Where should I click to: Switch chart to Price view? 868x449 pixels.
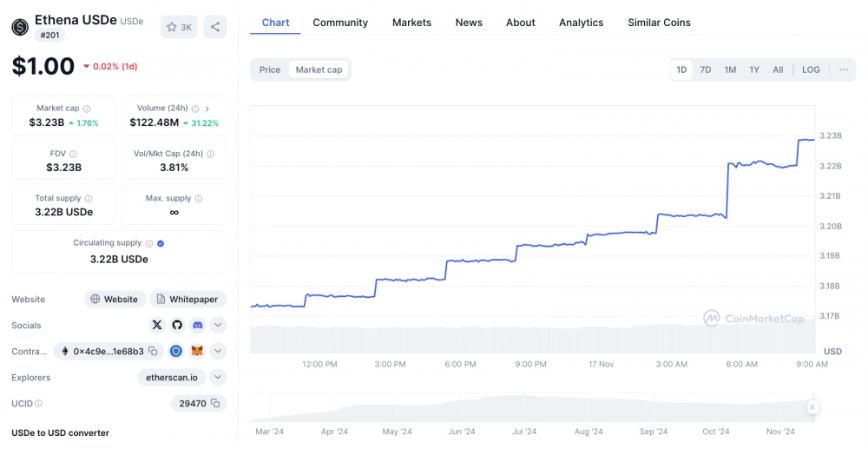(x=270, y=69)
